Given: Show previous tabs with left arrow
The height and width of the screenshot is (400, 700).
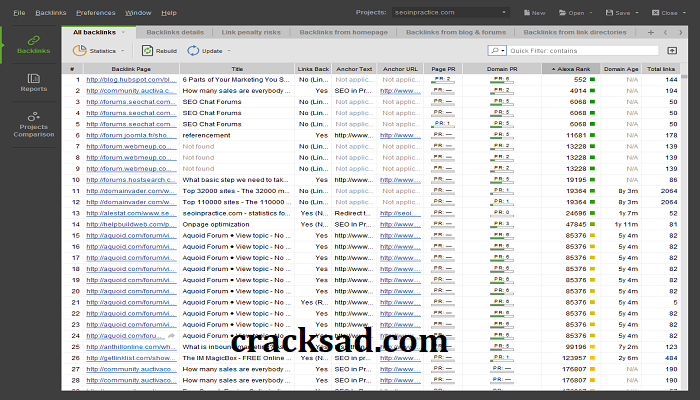Looking at the screenshot, I should pyautogui.click(x=665, y=32).
